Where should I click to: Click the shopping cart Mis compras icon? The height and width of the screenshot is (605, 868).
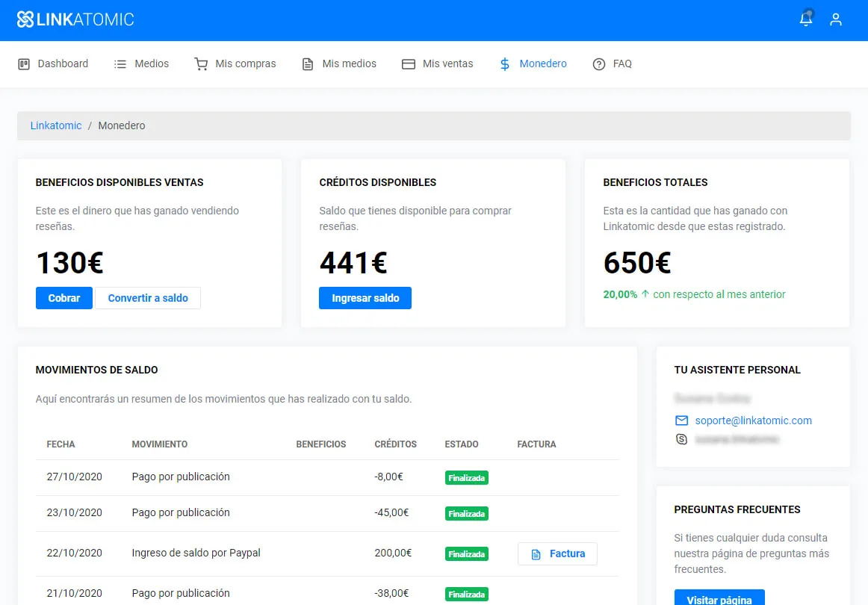(x=201, y=64)
